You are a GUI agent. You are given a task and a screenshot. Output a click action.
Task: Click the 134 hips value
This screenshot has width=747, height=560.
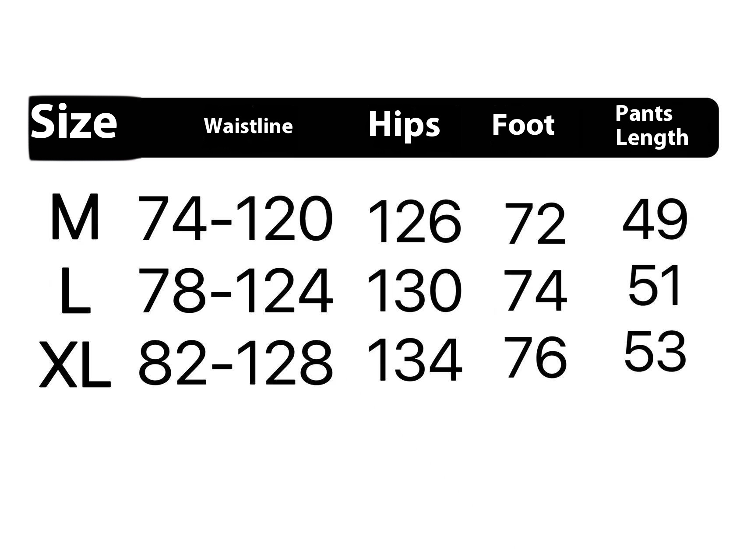(414, 360)
